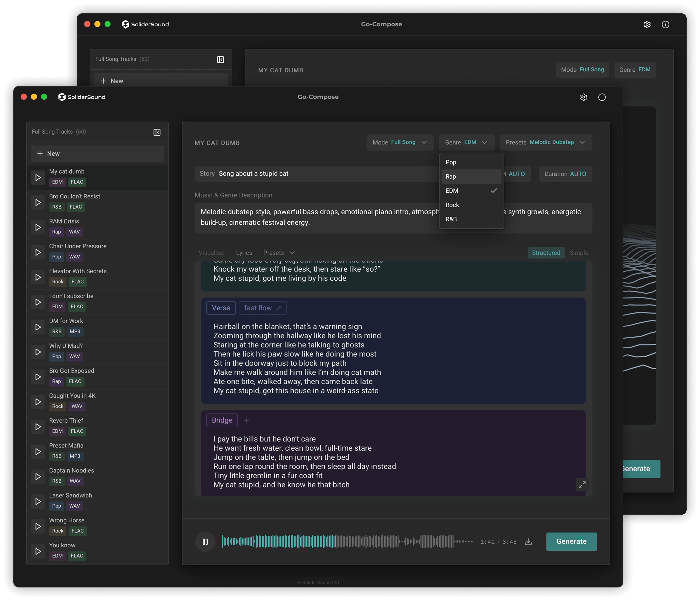Open settings gear in front window
The width and height of the screenshot is (700, 601).
click(x=583, y=97)
